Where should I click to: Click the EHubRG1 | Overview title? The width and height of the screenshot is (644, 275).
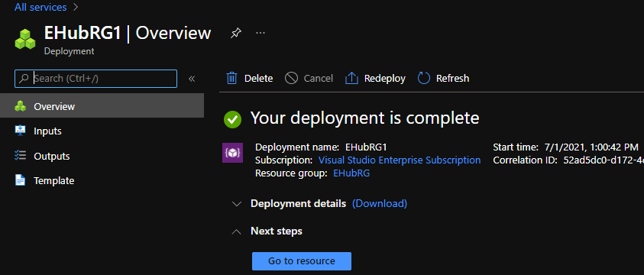tap(128, 34)
